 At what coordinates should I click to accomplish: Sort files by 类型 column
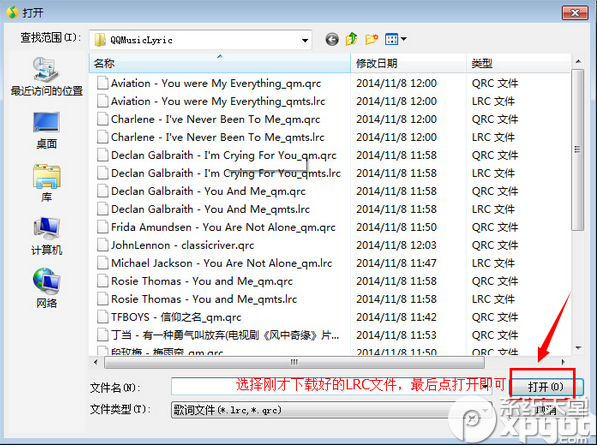[x=518, y=63]
